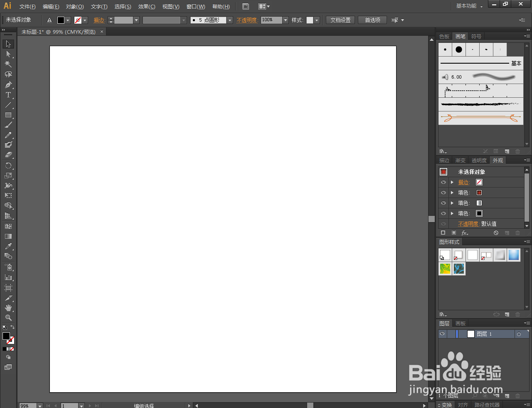
Task: Select the Blend tool
Action: pyautogui.click(x=8, y=256)
